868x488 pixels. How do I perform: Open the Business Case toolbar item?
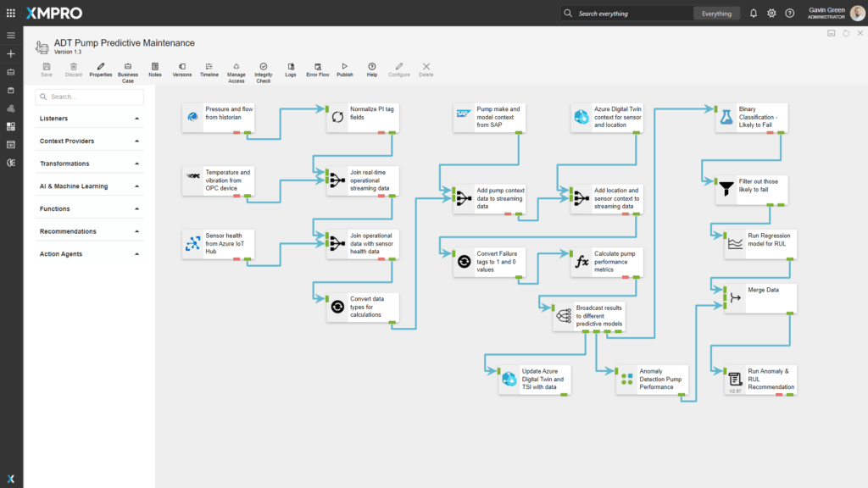[128, 66]
